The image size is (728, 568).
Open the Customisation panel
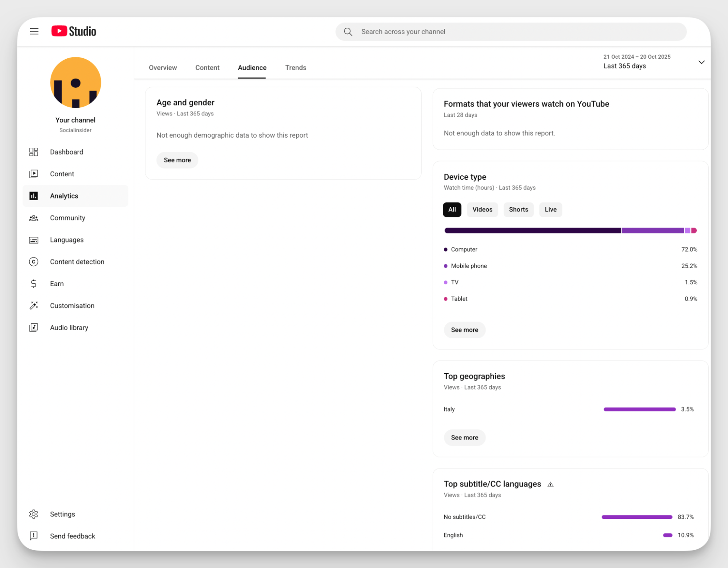72,305
